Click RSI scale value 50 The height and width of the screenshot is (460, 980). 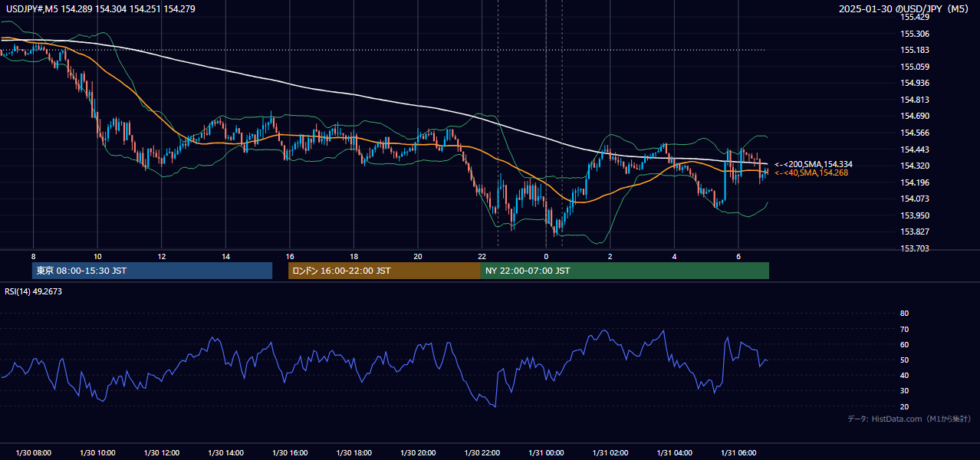click(904, 360)
